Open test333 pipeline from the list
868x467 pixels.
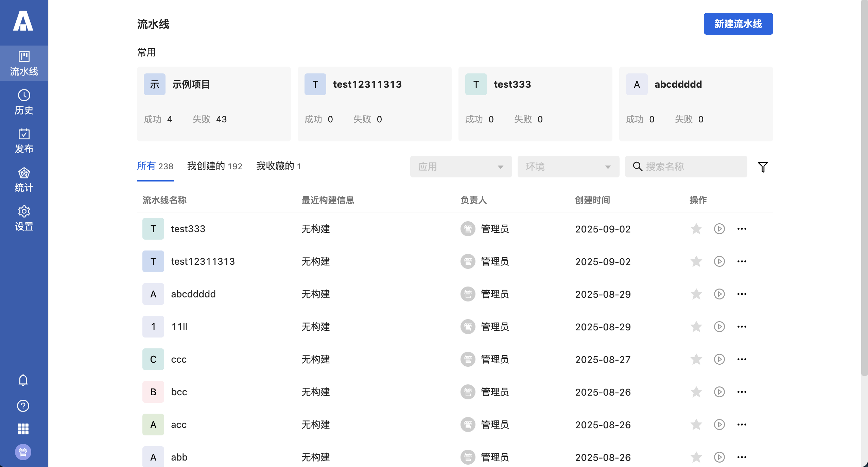click(x=188, y=229)
